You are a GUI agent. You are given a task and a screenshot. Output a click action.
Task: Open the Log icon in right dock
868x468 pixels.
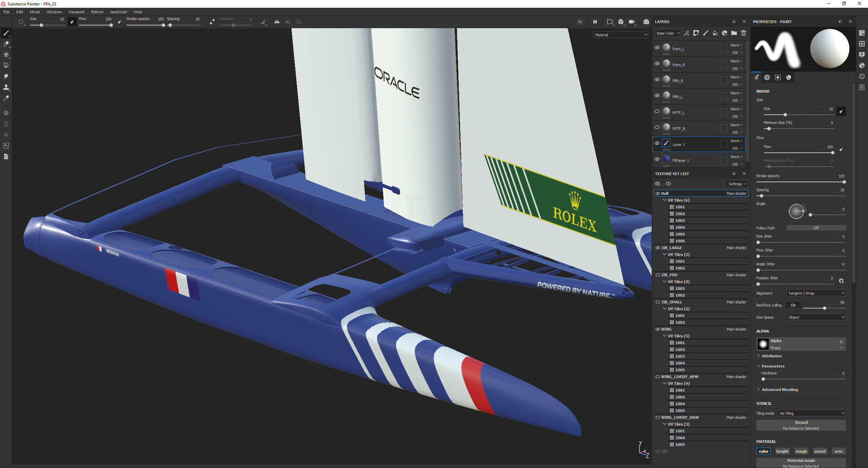[862, 87]
